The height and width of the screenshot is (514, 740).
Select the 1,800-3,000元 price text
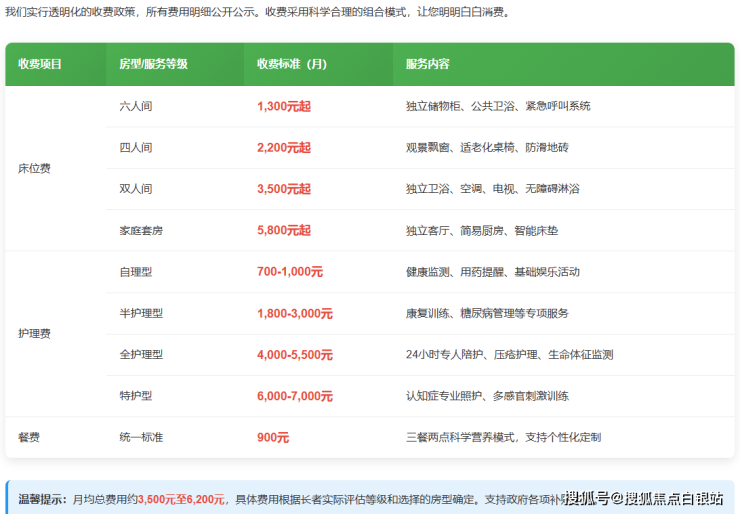(294, 313)
